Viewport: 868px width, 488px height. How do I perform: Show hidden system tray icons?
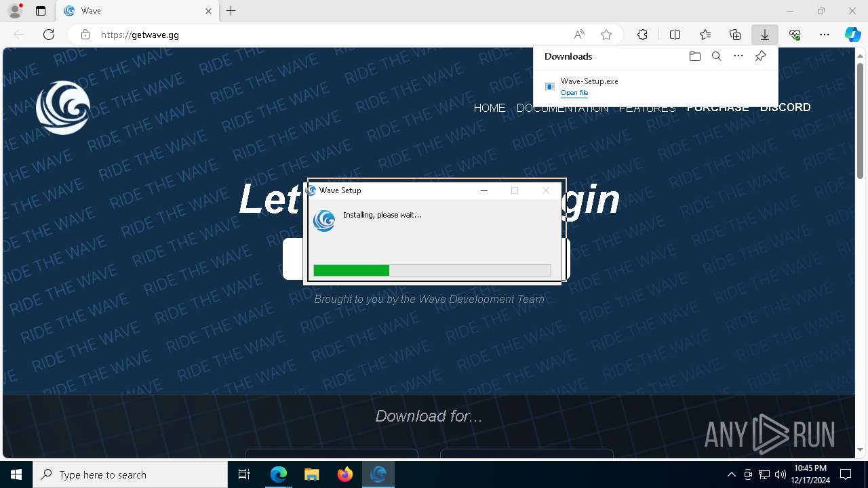coord(731,474)
